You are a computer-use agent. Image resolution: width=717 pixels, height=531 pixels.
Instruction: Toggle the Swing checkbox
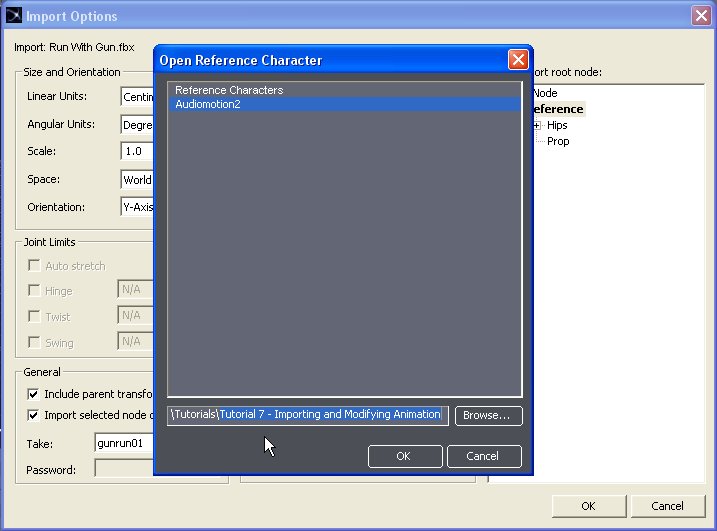point(34,342)
